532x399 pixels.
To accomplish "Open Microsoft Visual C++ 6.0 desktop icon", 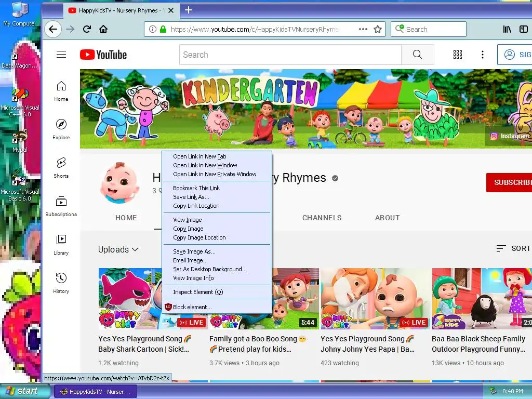I will tap(20, 103).
